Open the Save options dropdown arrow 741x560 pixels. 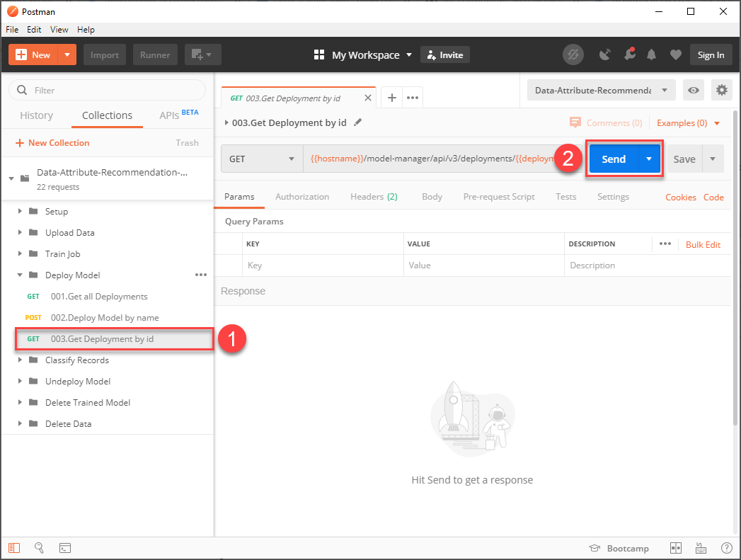(x=713, y=159)
